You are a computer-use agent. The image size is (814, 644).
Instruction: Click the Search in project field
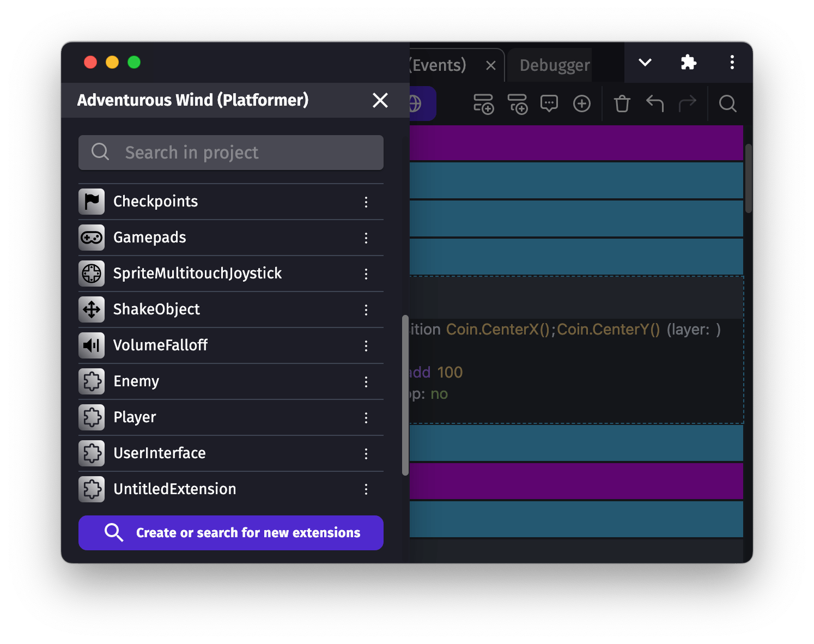(x=231, y=153)
